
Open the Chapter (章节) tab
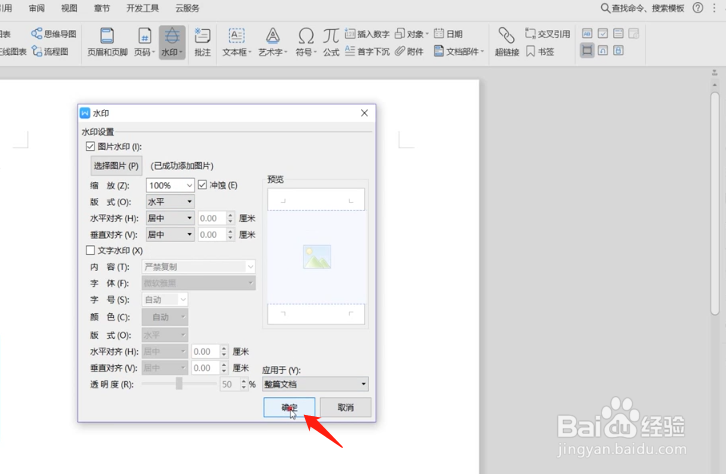tap(102, 8)
